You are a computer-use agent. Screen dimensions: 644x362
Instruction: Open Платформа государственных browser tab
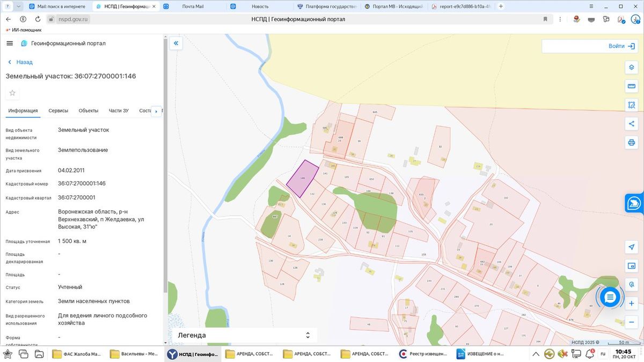327,6
